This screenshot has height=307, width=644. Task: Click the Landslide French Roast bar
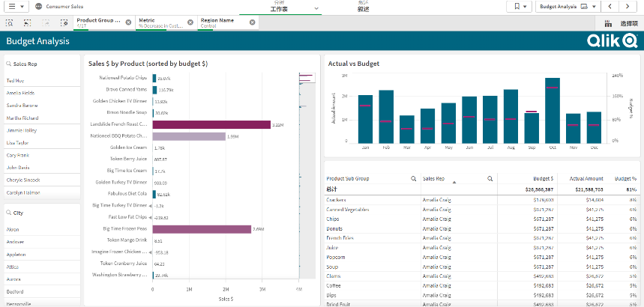[211, 124]
